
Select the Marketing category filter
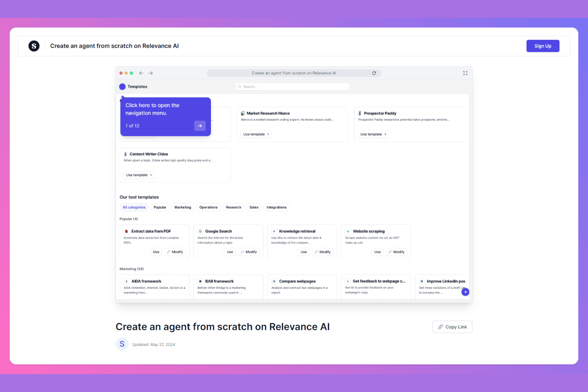coord(183,207)
